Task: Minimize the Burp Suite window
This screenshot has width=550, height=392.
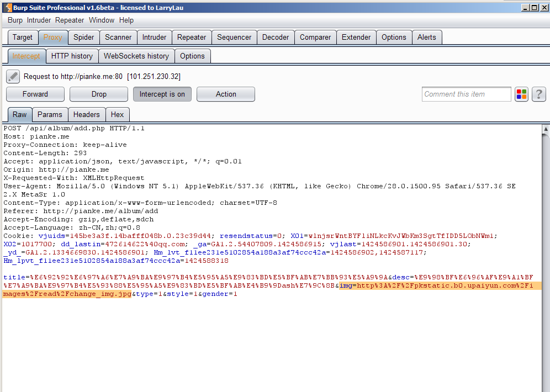Action: point(525,8)
